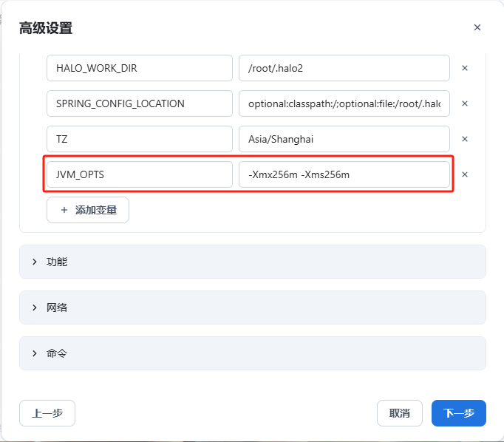Edit the optional:classpath value field
The image size is (504, 442).
344,103
